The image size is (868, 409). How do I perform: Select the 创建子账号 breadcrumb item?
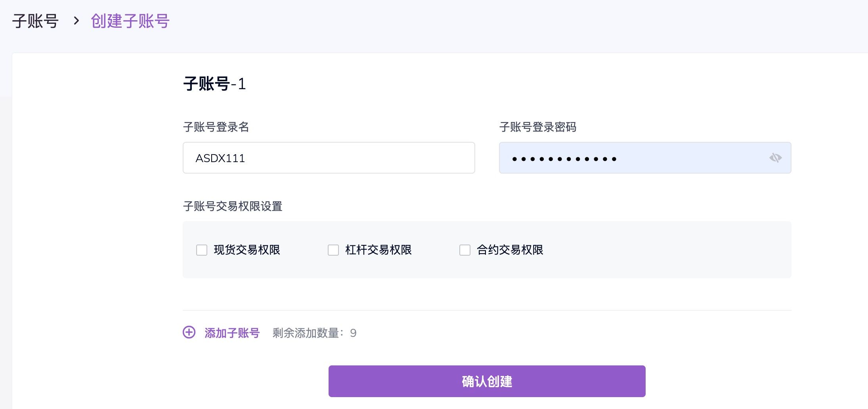pyautogui.click(x=130, y=21)
